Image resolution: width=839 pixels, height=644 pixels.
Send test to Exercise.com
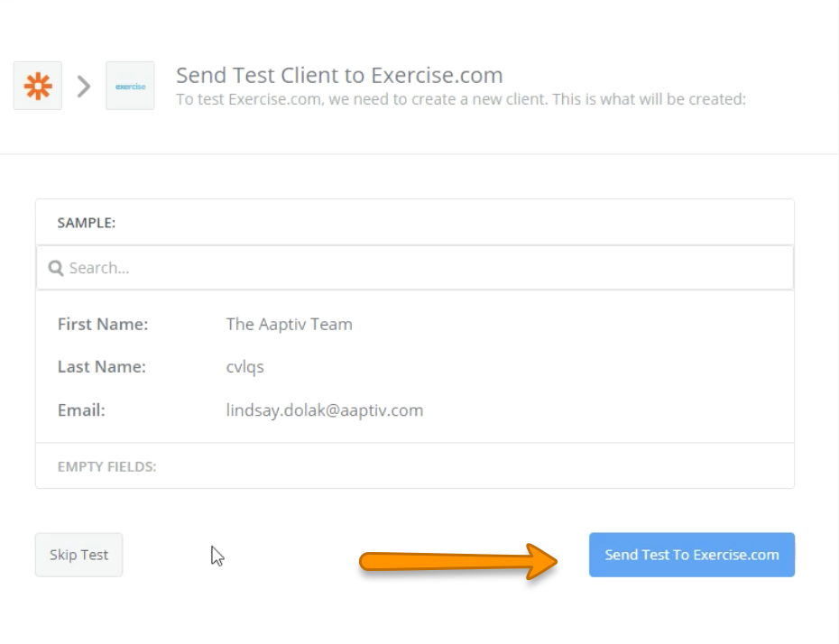[692, 555]
